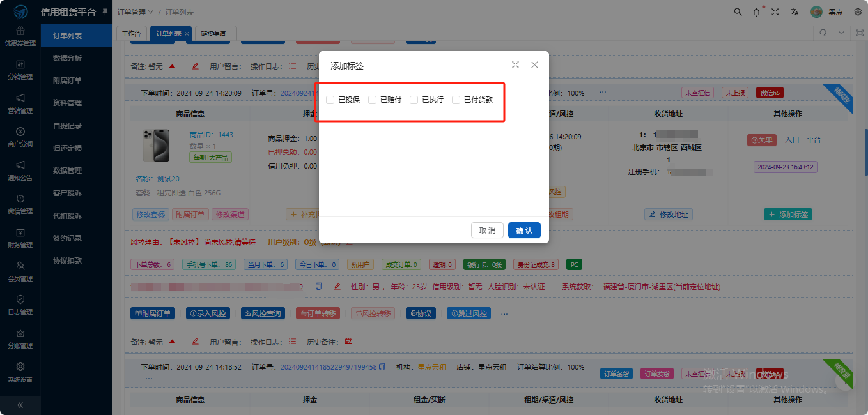Select 客户投诉 in the submenu
The height and width of the screenshot is (415, 868).
tap(67, 193)
